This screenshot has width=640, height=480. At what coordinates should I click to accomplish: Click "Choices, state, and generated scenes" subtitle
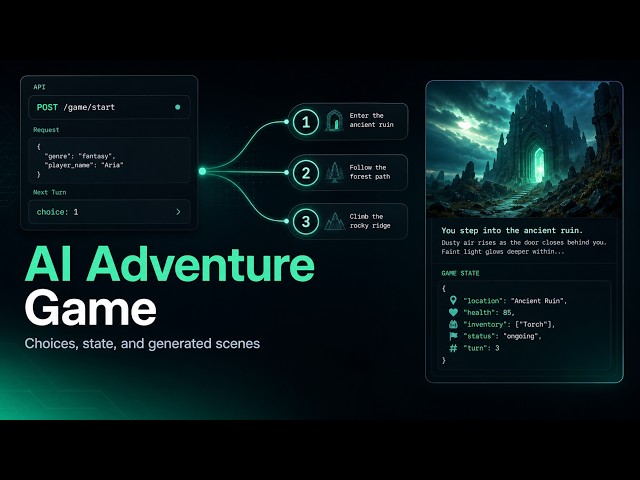pyautogui.click(x=142, y=344)
